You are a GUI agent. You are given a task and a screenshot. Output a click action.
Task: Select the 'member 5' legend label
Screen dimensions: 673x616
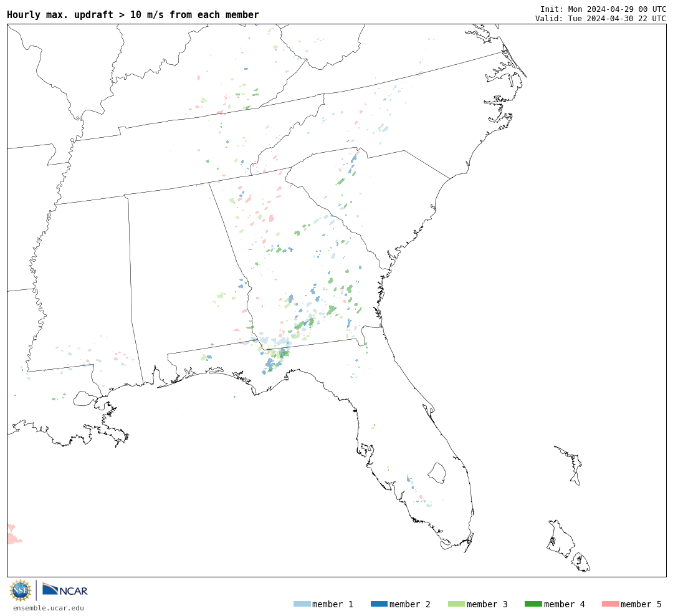point(641,604)
